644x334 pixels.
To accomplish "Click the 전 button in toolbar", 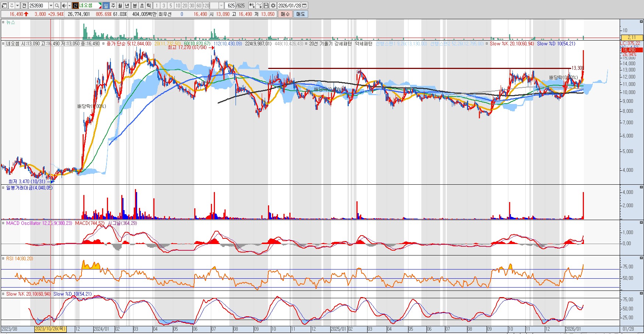I will click(24, 6).
